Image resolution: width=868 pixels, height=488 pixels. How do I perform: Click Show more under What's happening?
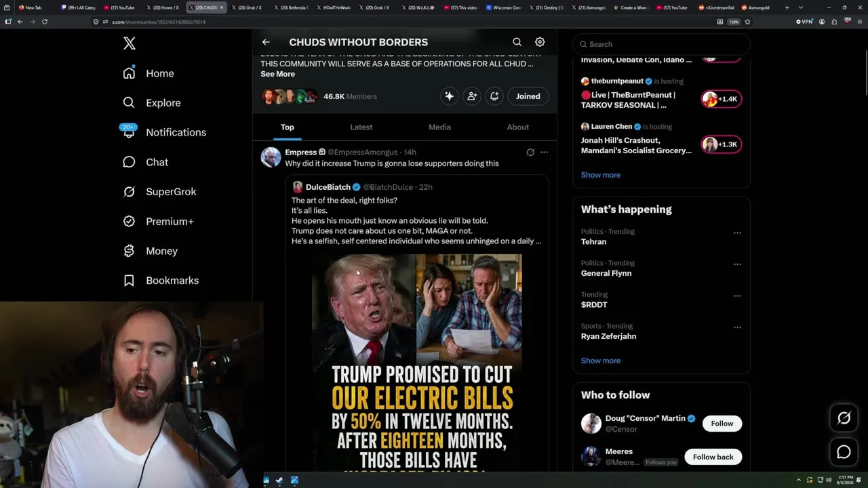[601, 361]
